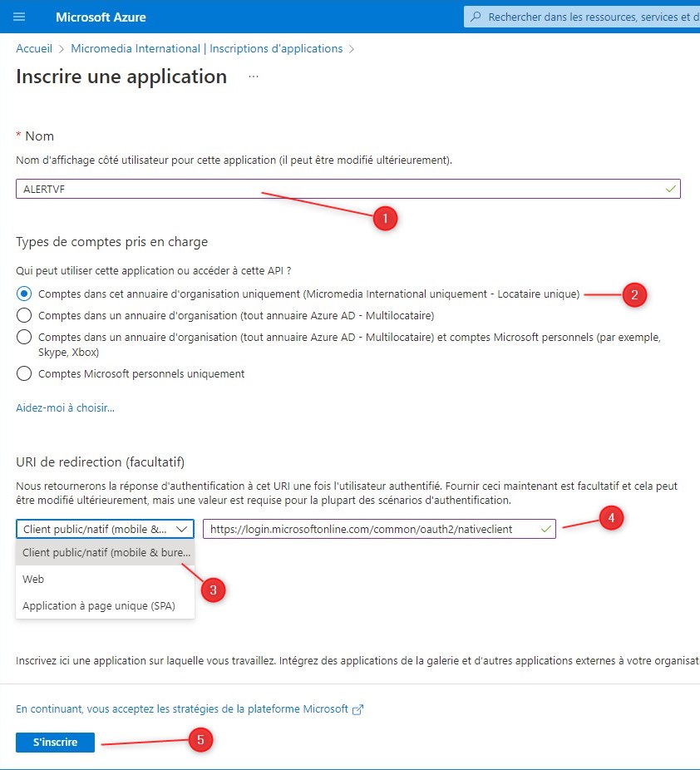Click the external link icon beside Microsoft policies
Screen dimensions: 700x770
tap(358, 710)
